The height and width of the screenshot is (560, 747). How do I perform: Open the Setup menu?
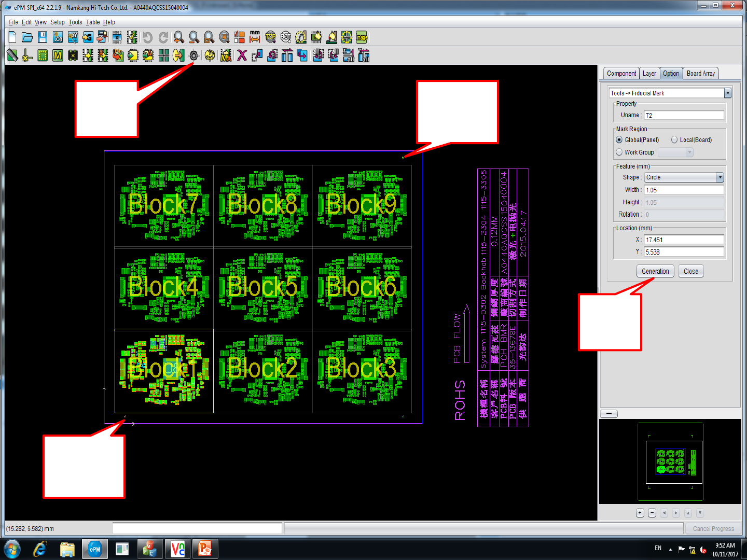pyautogui.click(x=58, y=22)
